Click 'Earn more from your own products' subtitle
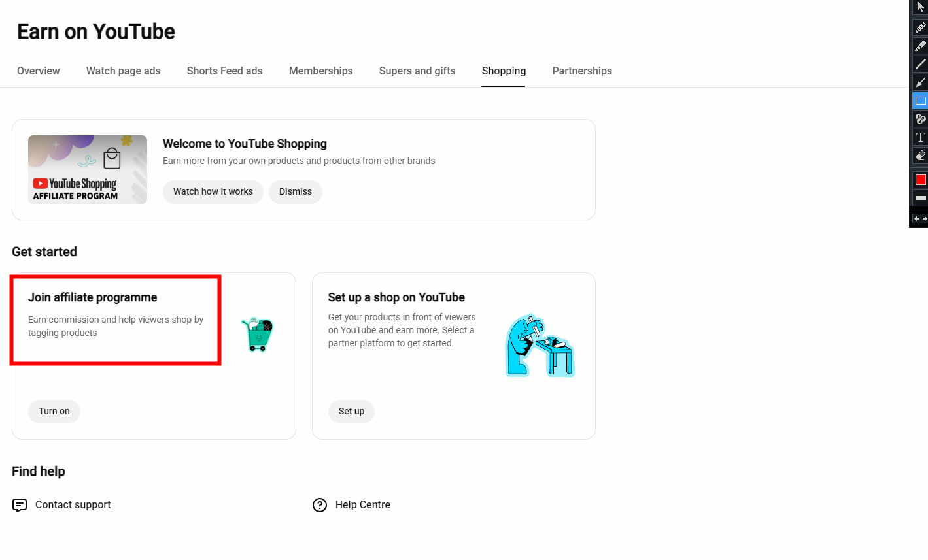 point(299,161)
